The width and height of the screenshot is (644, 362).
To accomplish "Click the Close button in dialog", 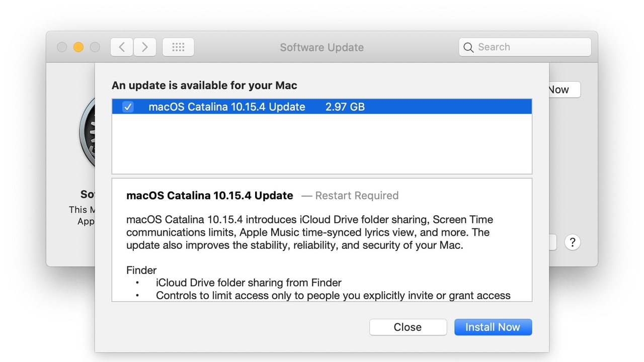I will tap(408, 327).
